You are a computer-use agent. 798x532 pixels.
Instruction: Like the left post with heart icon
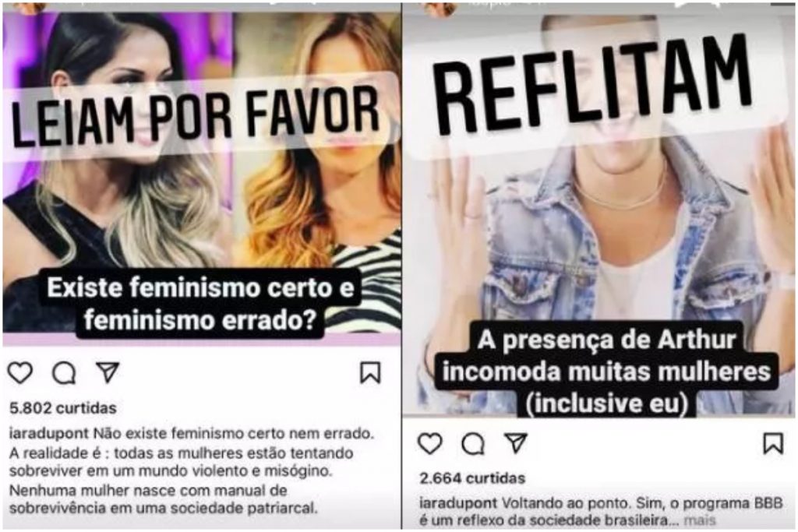(19, 373)
